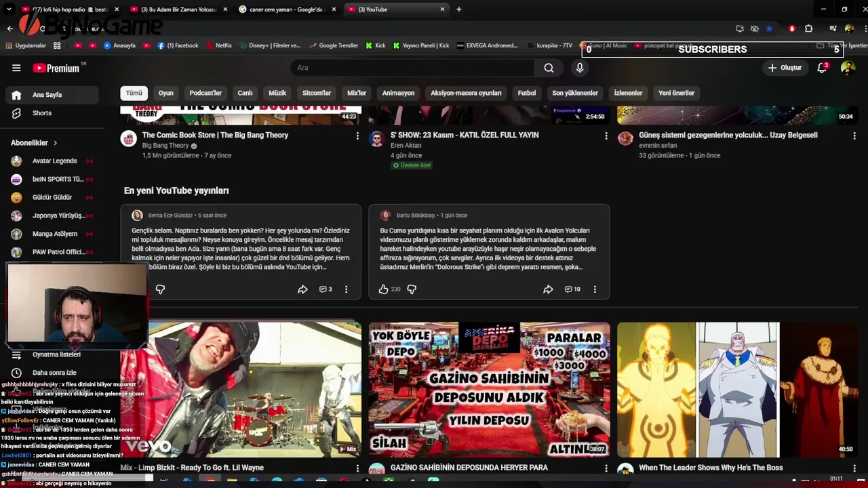868x488 pixels.
Task: Open browser extensions puzzle icon
Action: (x=808, y=28)
